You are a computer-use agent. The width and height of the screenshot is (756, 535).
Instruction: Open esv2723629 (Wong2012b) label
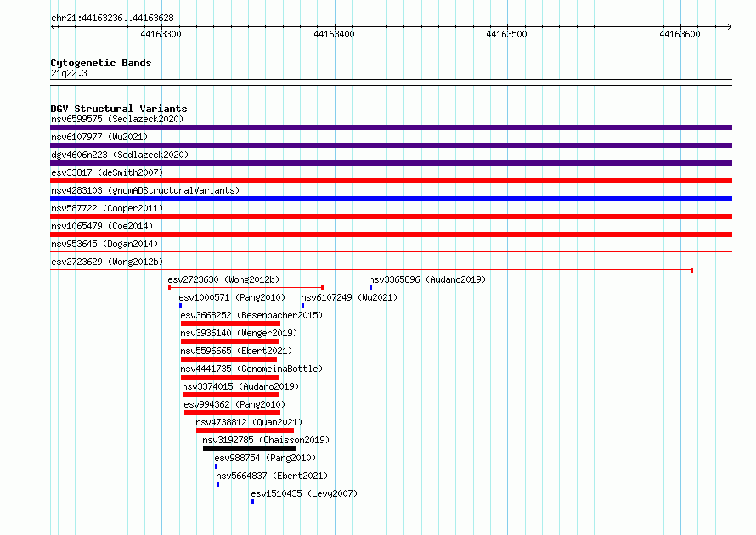pyautogui.click(x=107, y=262)
